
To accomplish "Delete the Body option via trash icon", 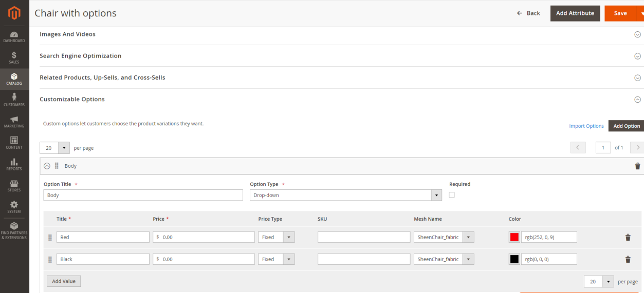I will (637, 166).
